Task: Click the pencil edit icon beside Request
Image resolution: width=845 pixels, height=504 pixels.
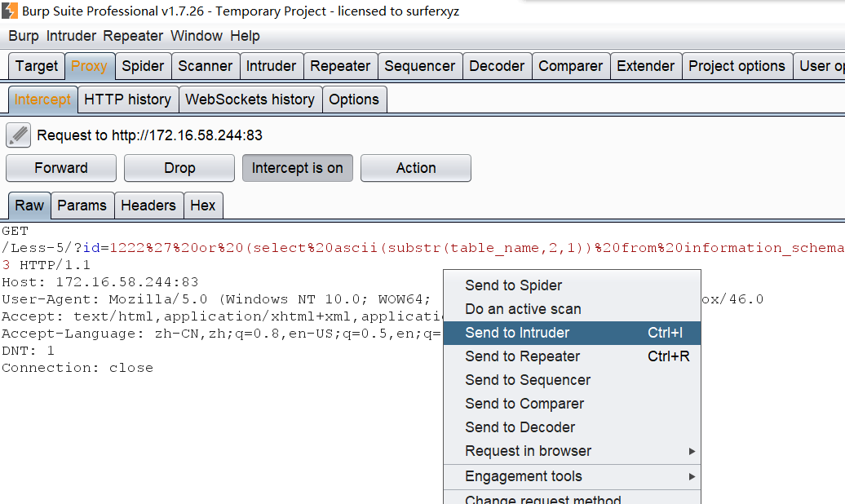Action: [18, 135]
